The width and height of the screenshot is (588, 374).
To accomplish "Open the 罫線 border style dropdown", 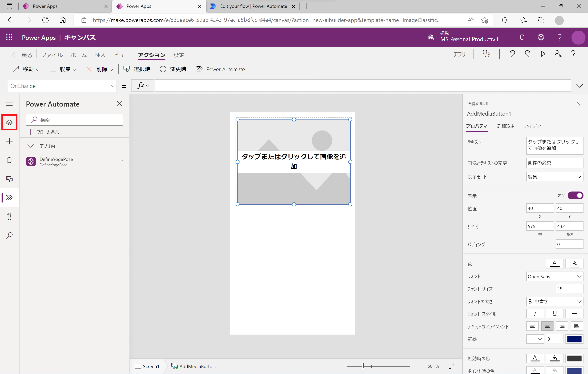I will point(535,339).
